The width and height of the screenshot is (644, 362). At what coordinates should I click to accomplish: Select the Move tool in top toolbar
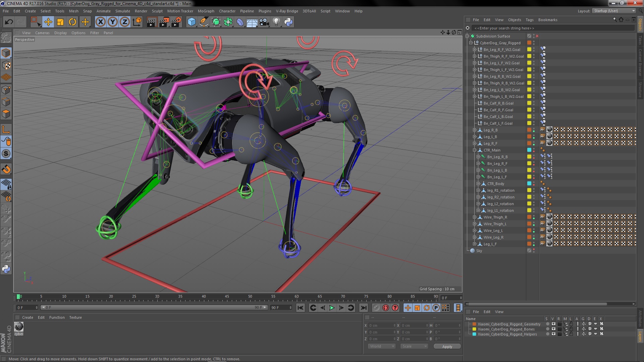point(48,22)
